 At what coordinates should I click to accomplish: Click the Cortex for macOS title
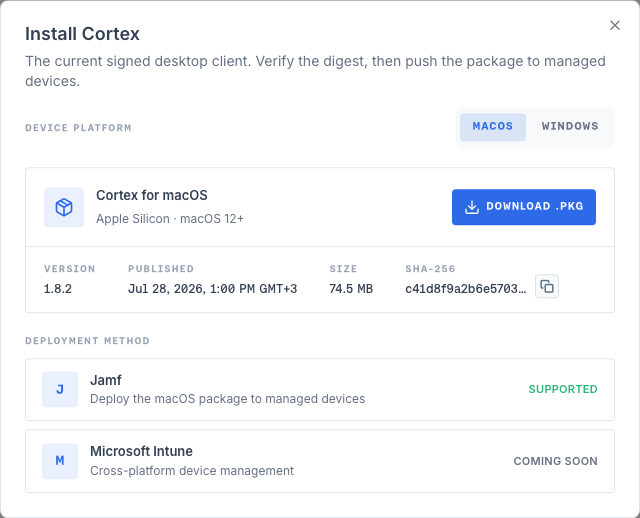152,195
